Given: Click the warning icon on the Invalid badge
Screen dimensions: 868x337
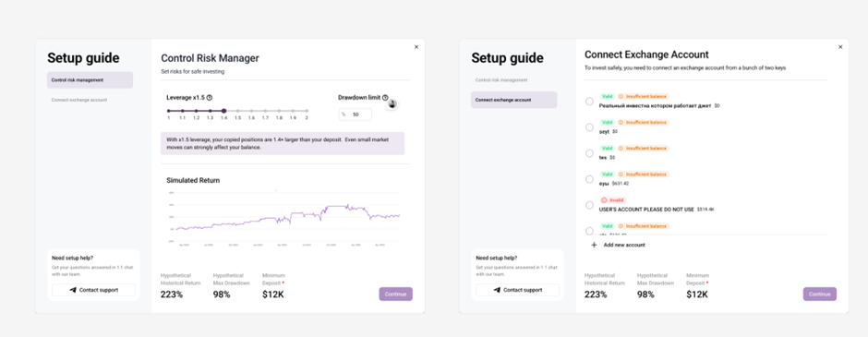Looking at the screenshot, I should [605, 199].
